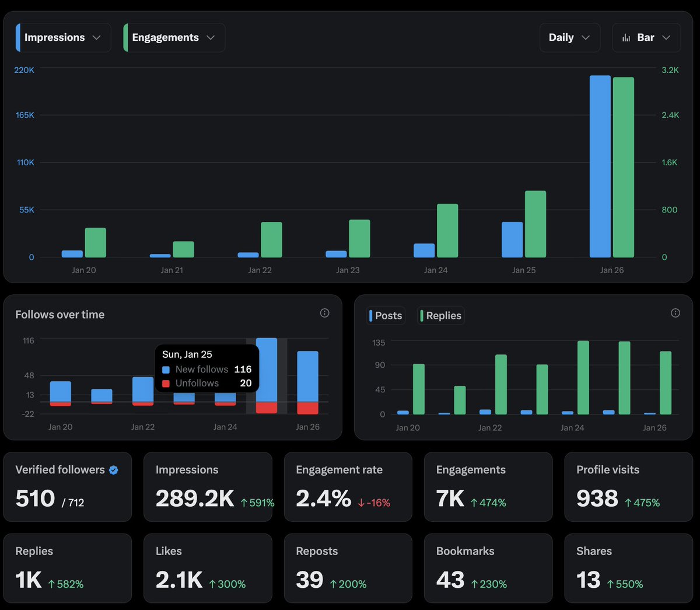
Task: Open the Verified followers card
Action: (x=68, y=487)
